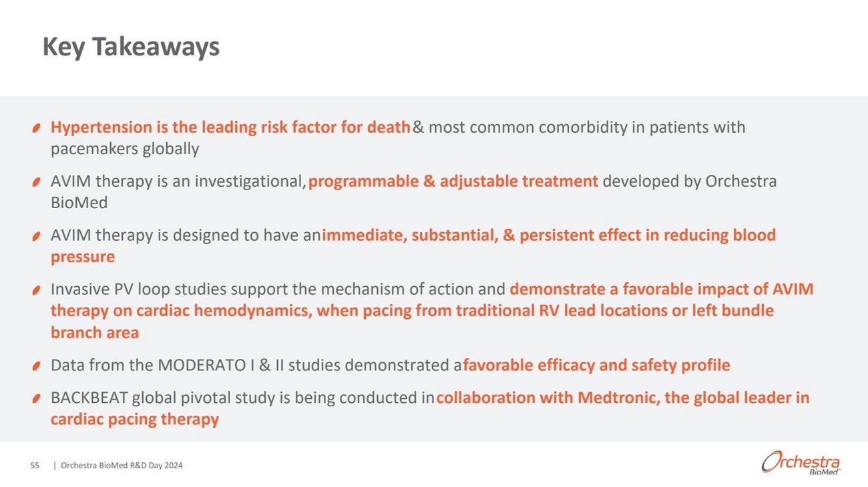Click the orange "programmable & adjustable treatment" phrase

pos(453,181)
